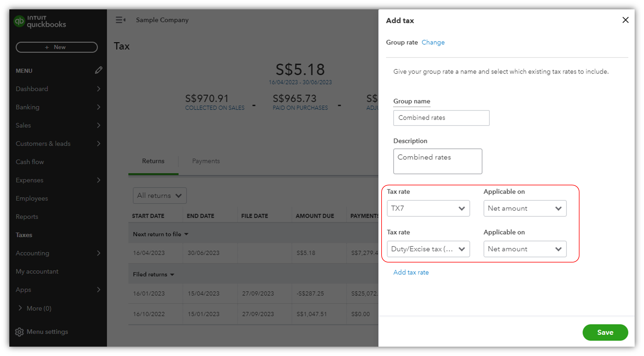Open Taxes in the sidebar menu
644x356 pixels.
[24, 235]
